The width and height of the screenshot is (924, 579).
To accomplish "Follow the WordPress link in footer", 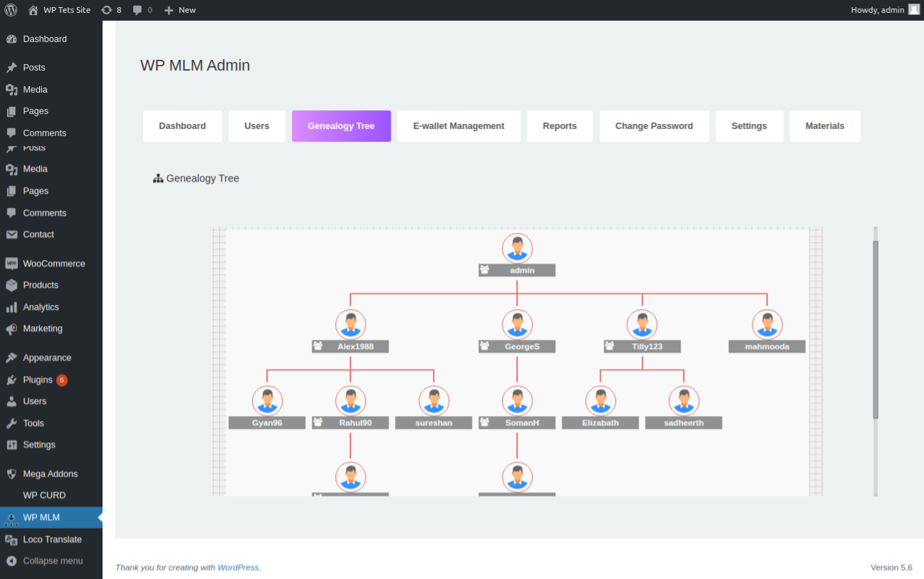I will [x=238, y=568].
